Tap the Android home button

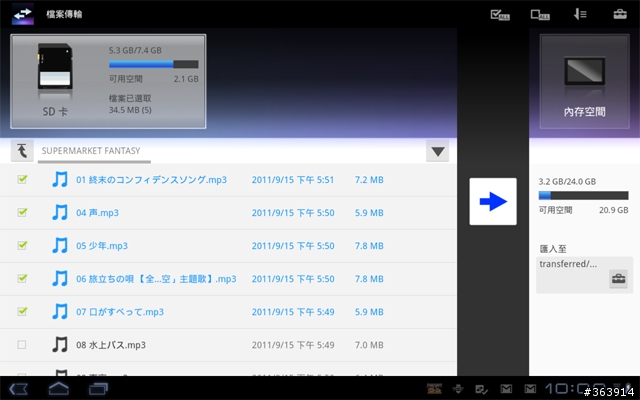pos(58,388)
